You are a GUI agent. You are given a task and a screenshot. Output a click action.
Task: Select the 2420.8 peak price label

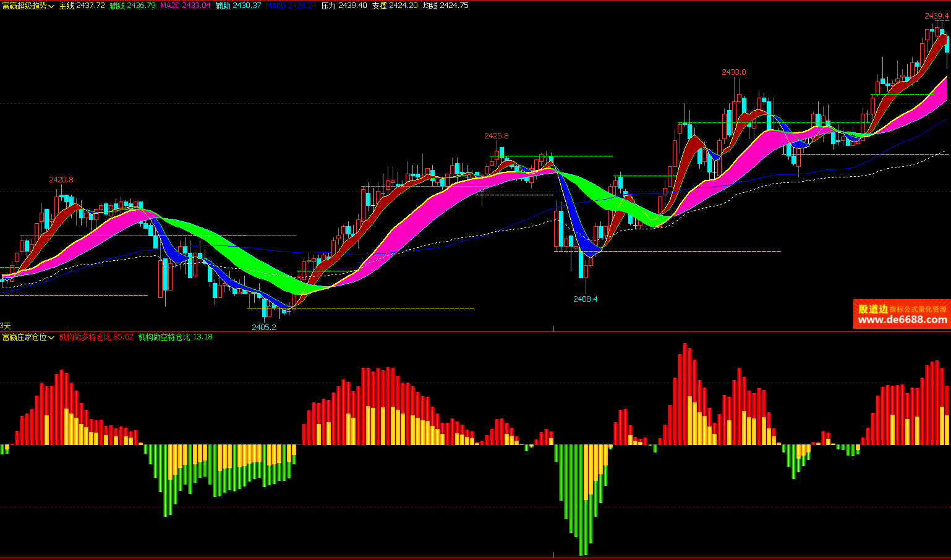(x=61, y=180)
